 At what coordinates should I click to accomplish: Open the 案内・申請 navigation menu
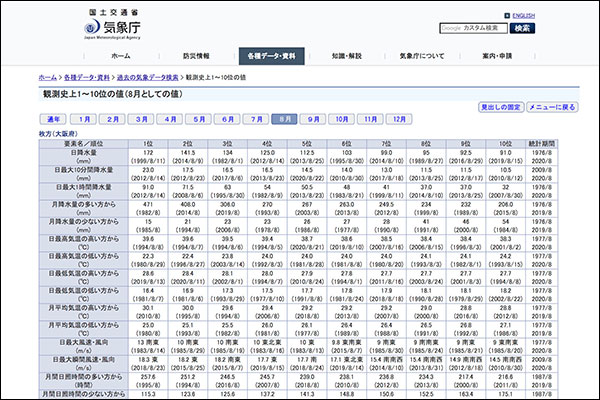pyautogui.click(x=497, y=57)
